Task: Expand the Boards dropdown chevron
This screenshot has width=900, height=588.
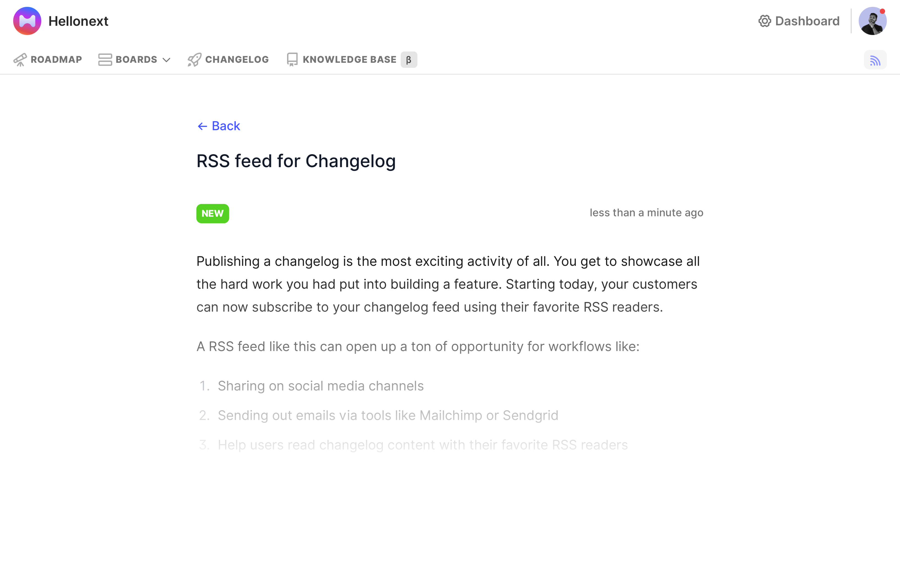Action: coord(167,60)
